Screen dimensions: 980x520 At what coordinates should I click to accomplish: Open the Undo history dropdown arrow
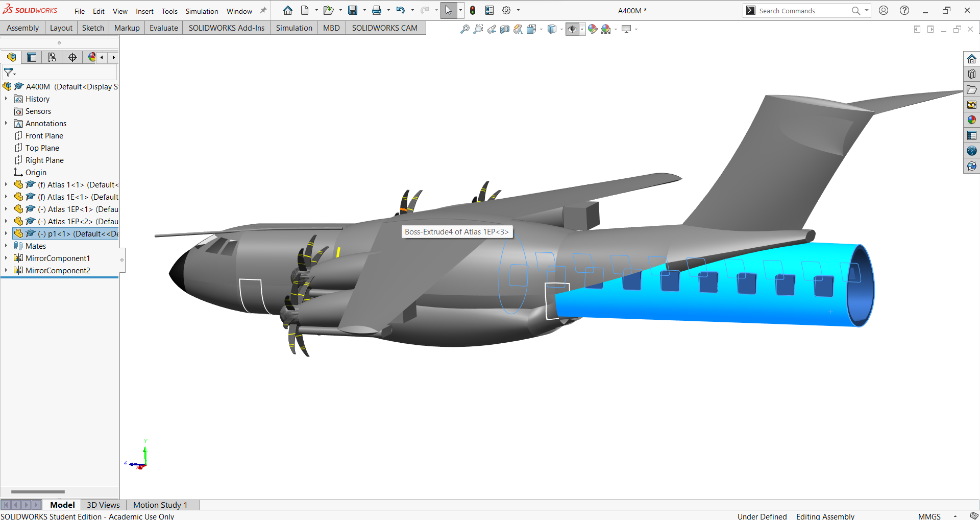click(412, 10)
